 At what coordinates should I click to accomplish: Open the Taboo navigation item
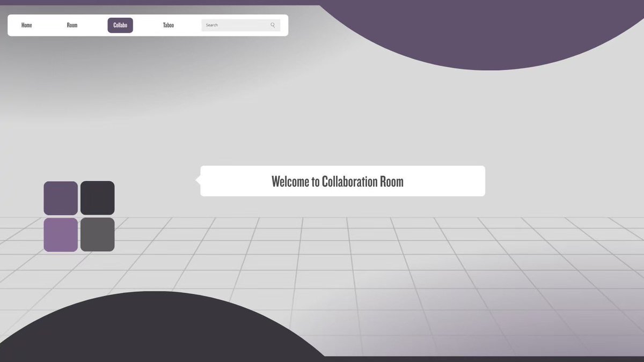tap(169, 25)
